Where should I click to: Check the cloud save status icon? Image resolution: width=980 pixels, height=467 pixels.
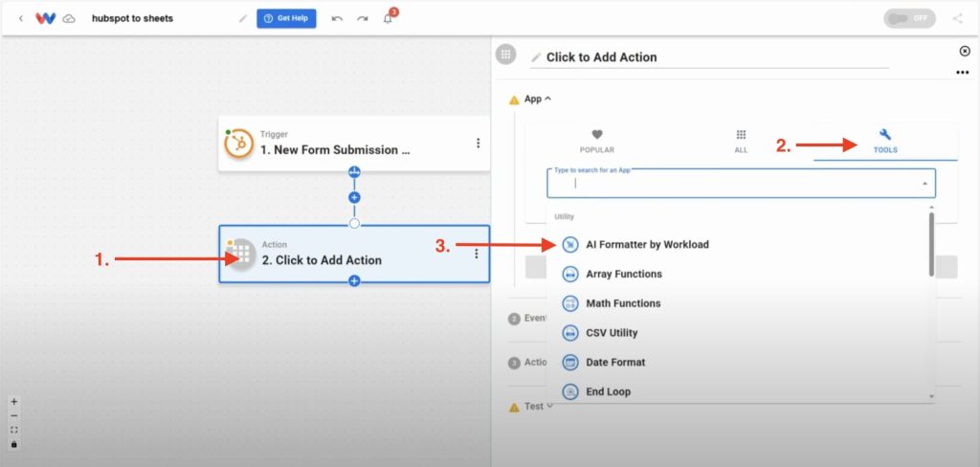(69, 19)
